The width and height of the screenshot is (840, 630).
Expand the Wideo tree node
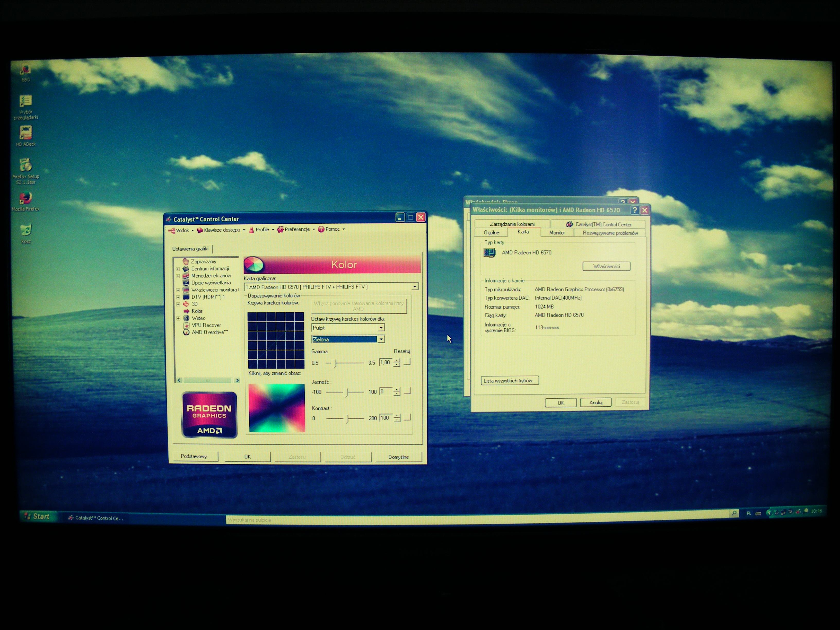pyautogui.click(x=178, y=319)
